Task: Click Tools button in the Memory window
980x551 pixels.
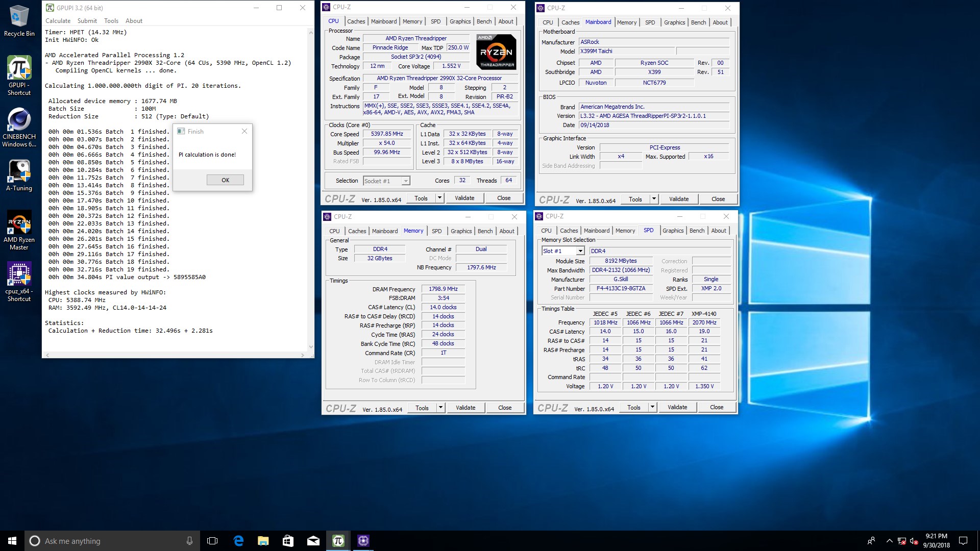Action: coord(422,408)
